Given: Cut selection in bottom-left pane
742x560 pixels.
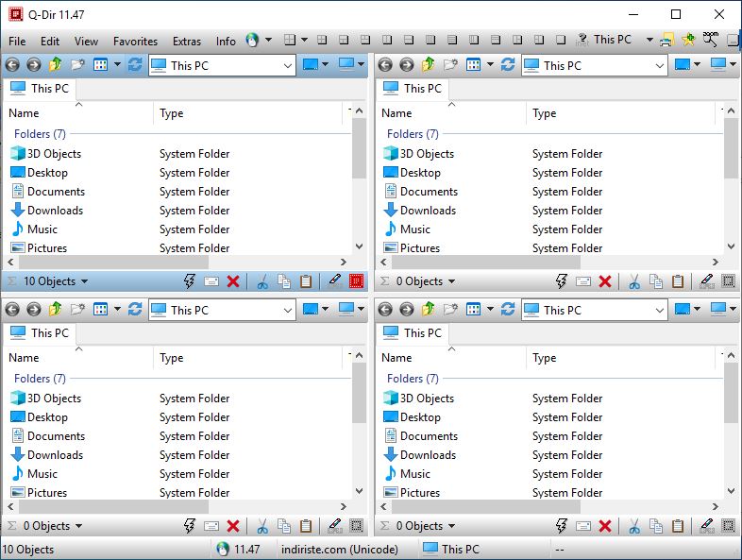Looking at the screenshot, I should click(x=262, y=526).
